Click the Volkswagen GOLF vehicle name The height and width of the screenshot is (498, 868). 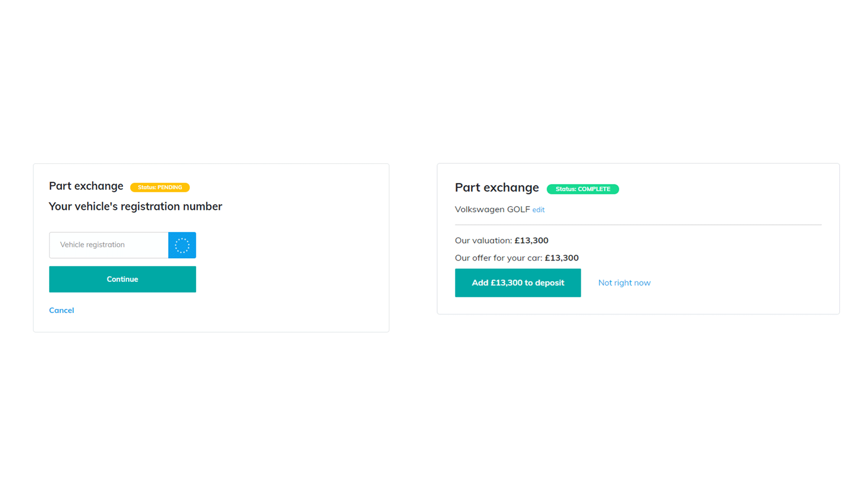(492, 209)
